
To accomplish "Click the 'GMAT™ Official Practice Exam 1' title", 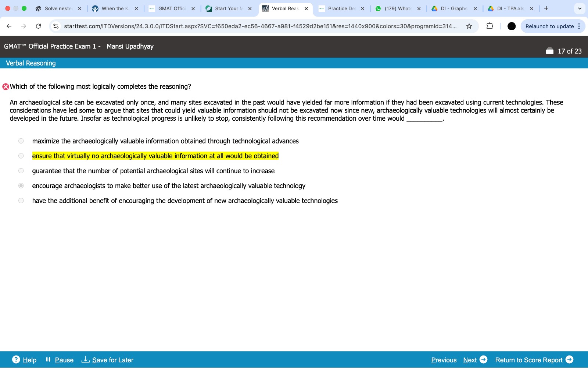I will pos(50,46).
